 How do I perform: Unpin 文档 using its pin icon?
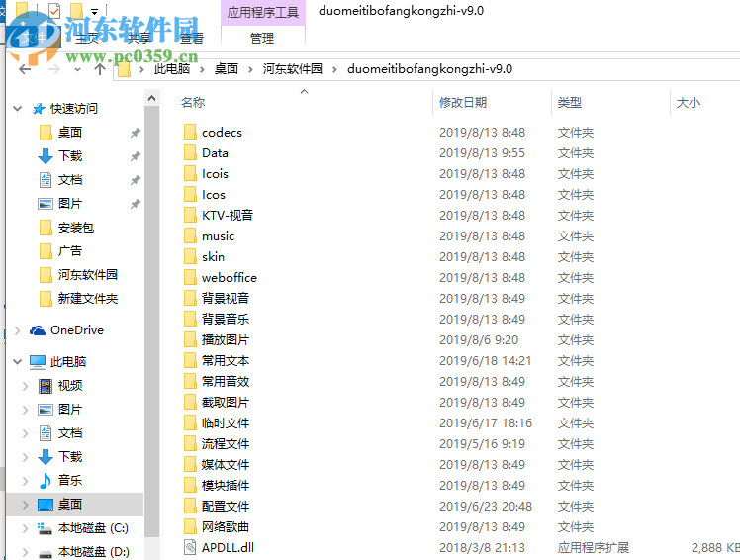point(135,180)
